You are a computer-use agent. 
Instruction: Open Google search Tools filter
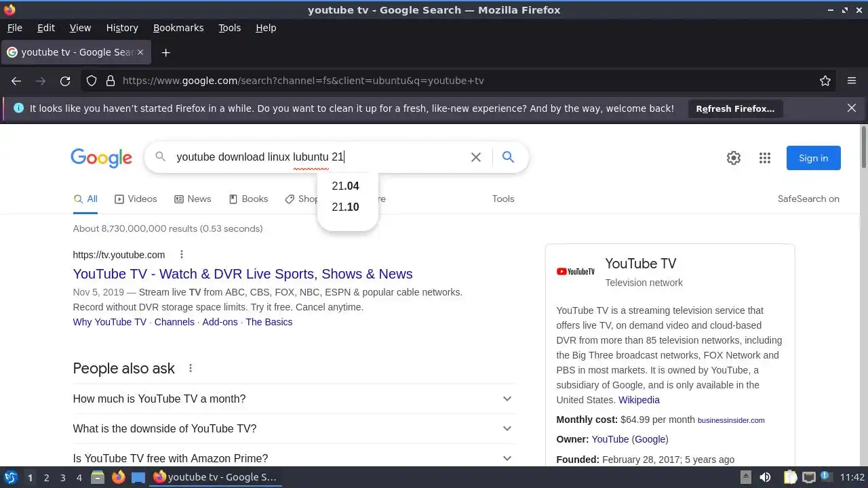click(x=503, y=199)
